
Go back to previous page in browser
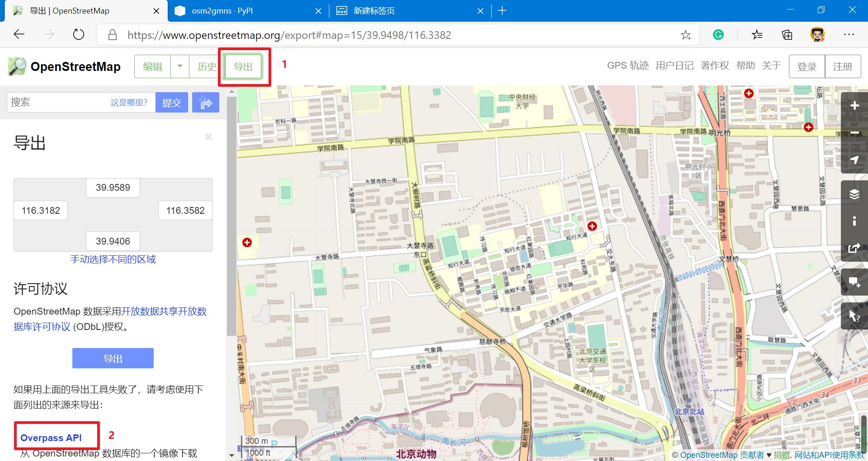pyautogui.click(x=19, y=35)
